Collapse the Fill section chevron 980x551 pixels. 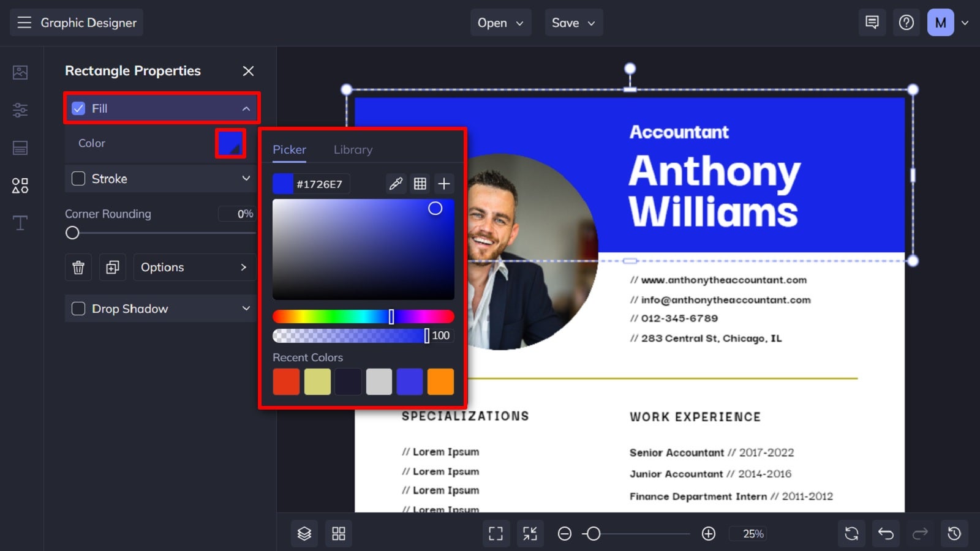tap(247, 108)
